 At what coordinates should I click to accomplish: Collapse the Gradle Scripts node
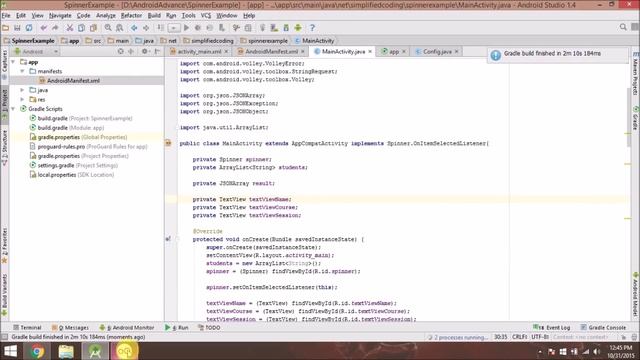13,109
